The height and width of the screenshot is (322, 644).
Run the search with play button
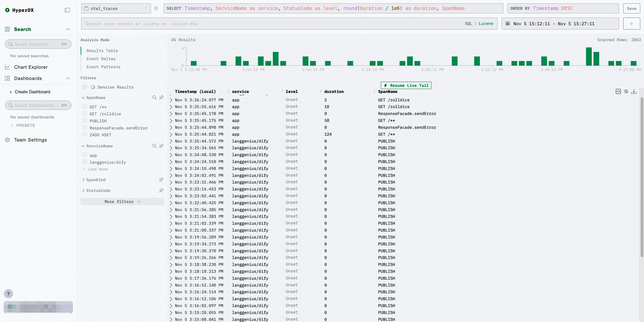click(x=631, y=24)
